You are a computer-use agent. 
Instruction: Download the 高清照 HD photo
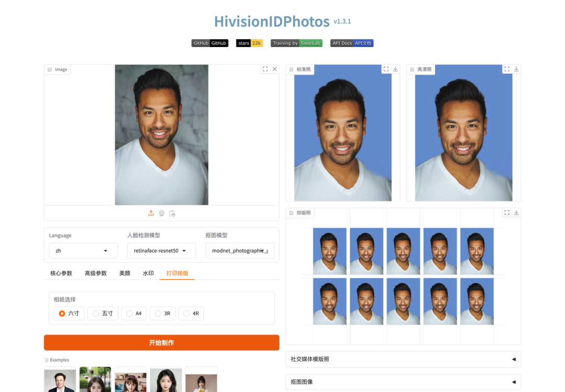(516, 69)
